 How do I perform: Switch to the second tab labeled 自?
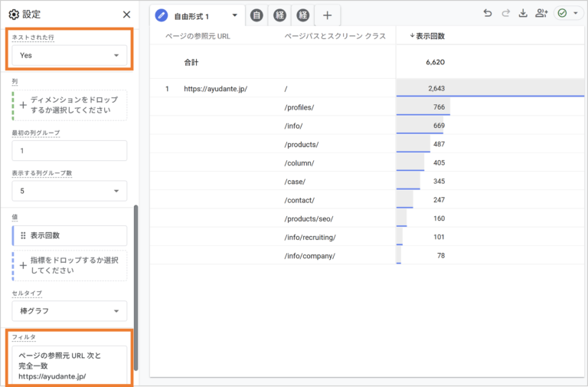click(x=256, y=15)
